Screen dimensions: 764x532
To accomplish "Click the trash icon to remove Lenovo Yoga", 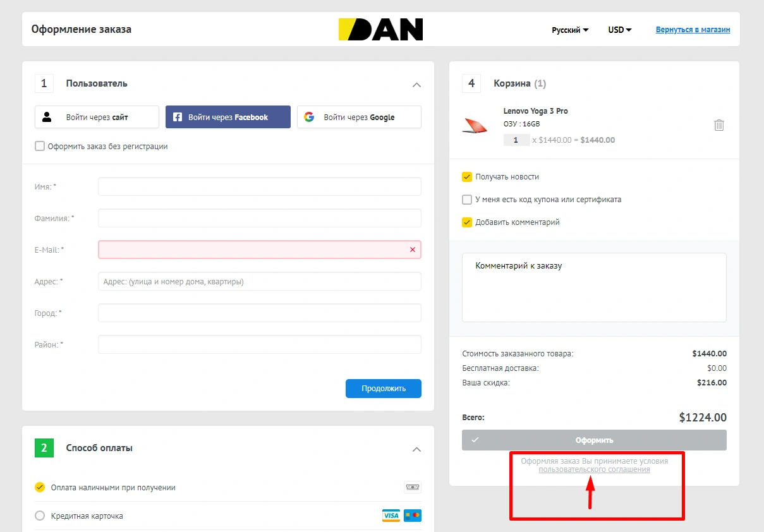I will 719,125.
